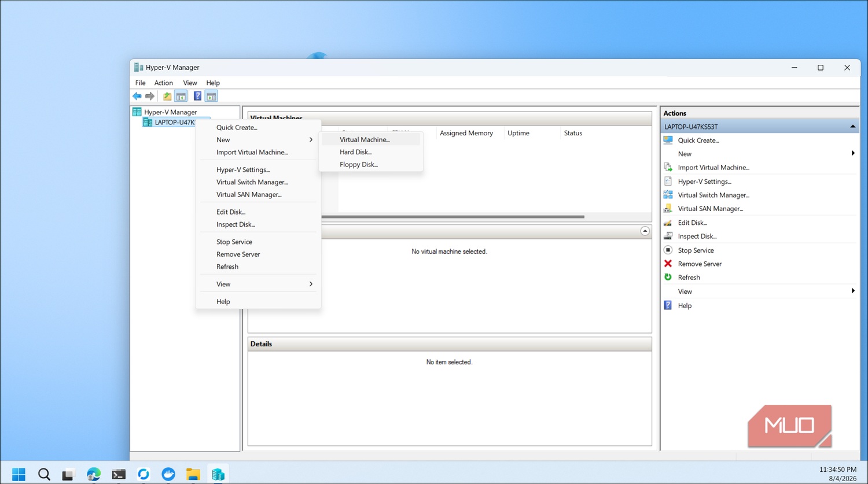
Task: Open the Action menu in menu bar
Action: pyautogui.click(x=164, y=83)
